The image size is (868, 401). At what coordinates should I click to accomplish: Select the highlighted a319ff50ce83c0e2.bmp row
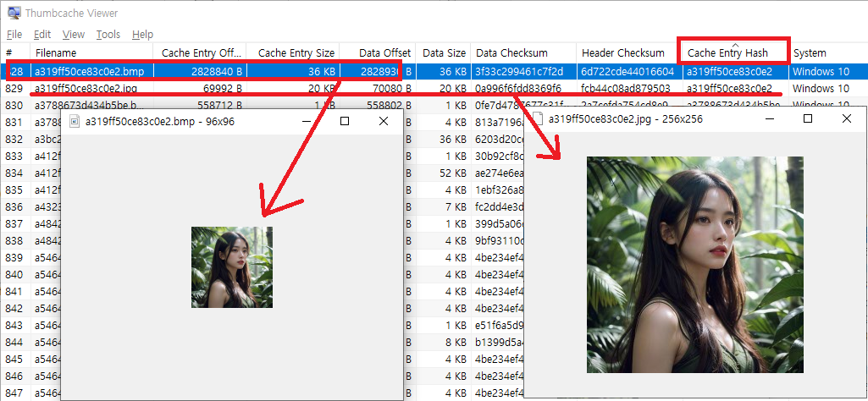tap(86, 72)
